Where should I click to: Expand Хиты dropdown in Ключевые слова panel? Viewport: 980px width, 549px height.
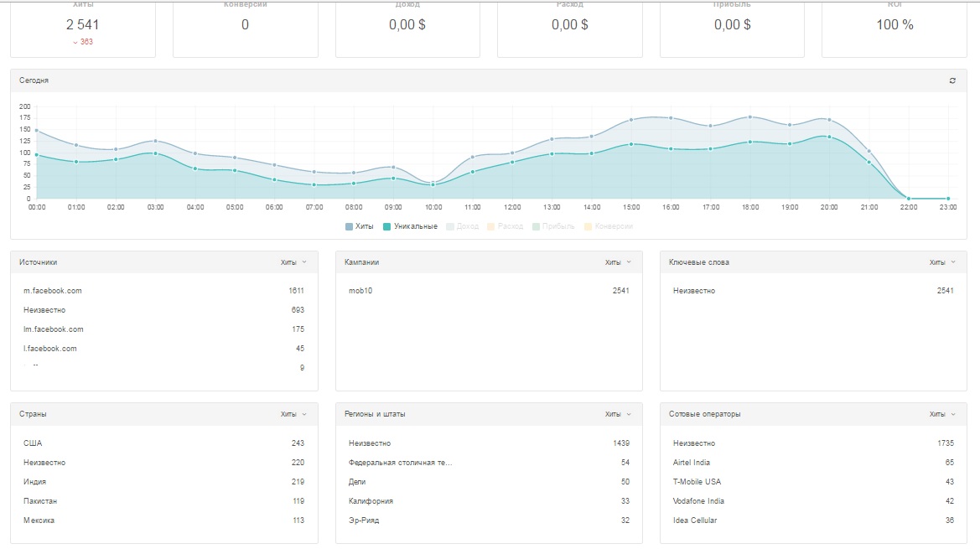pyautogui.click(x=942, y=262)
